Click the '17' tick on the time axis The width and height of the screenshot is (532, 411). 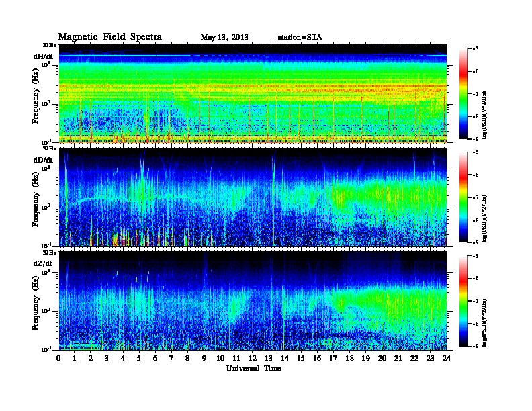(x=334, y=359)
